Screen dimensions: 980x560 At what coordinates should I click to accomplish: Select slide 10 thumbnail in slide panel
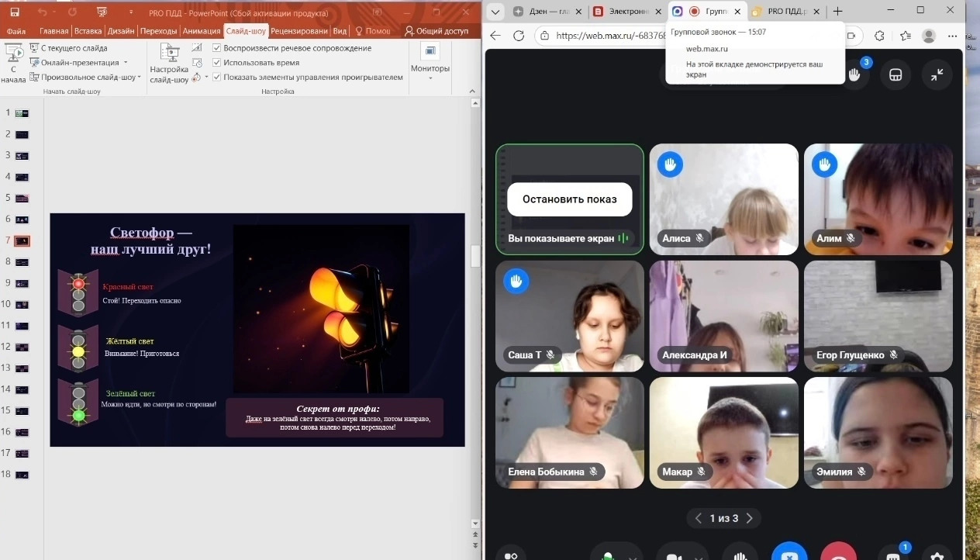click(x=22, y=304)
